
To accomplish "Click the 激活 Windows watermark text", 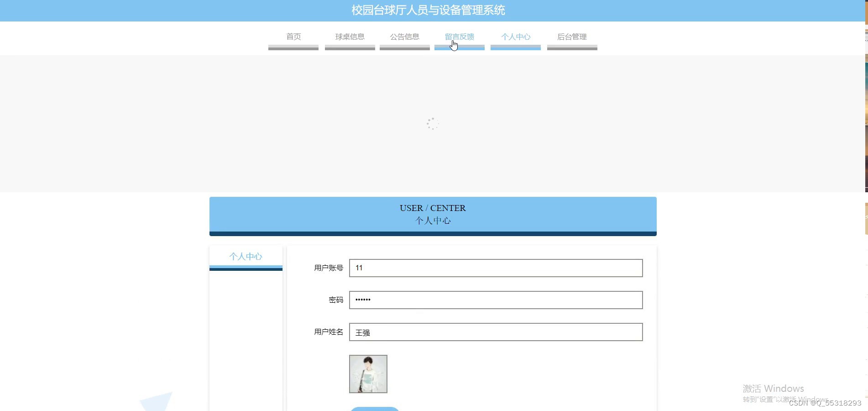I will (773, 388).
